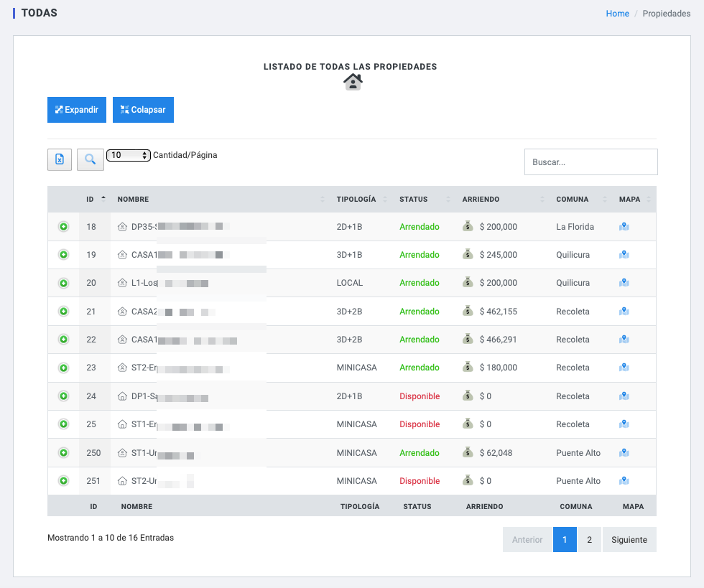Expand row details for ID 18
Viewport: 704px width, 588px height.
(64, 227)
